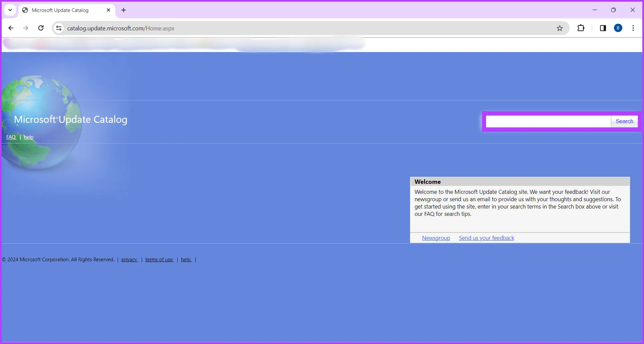644x344 pixels.
Task: Minimize the browser window
Action: click(595, 10)
